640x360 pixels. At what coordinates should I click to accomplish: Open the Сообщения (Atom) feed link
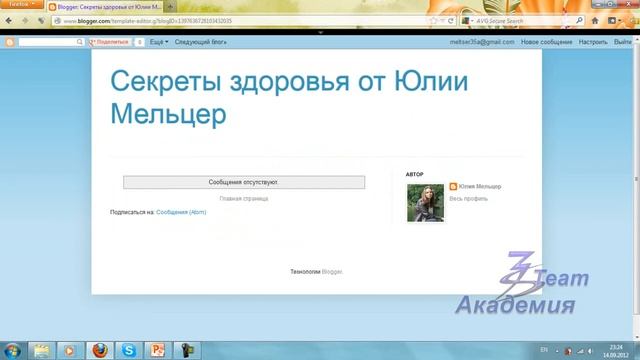pyautogui.click(x=181, y=212)
